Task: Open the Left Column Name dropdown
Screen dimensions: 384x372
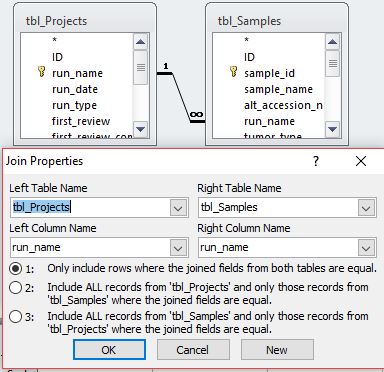Action: pos(178,248)
